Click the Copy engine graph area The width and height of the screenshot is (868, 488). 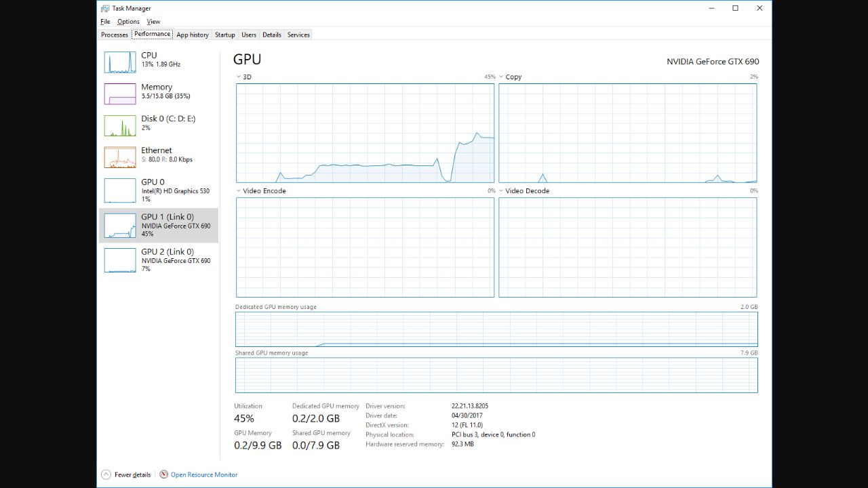tap(628, 134)
